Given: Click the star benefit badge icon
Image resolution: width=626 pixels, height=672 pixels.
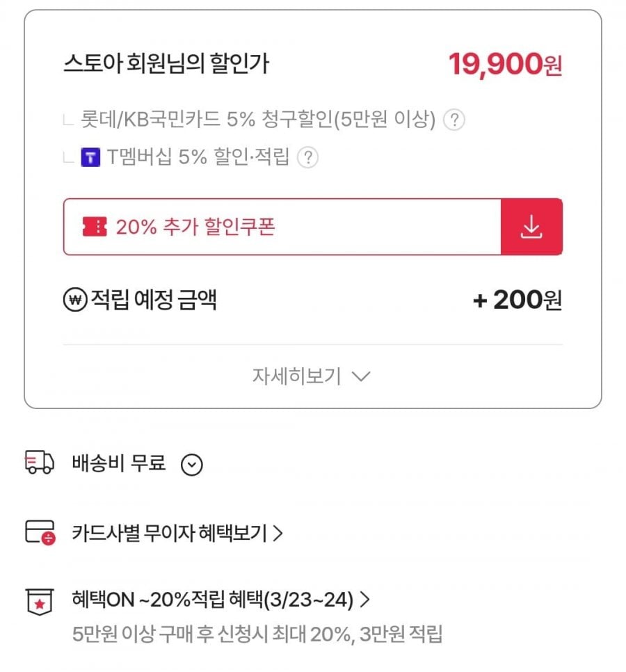Looking at the screenshot, I should [x=39, y=602].
